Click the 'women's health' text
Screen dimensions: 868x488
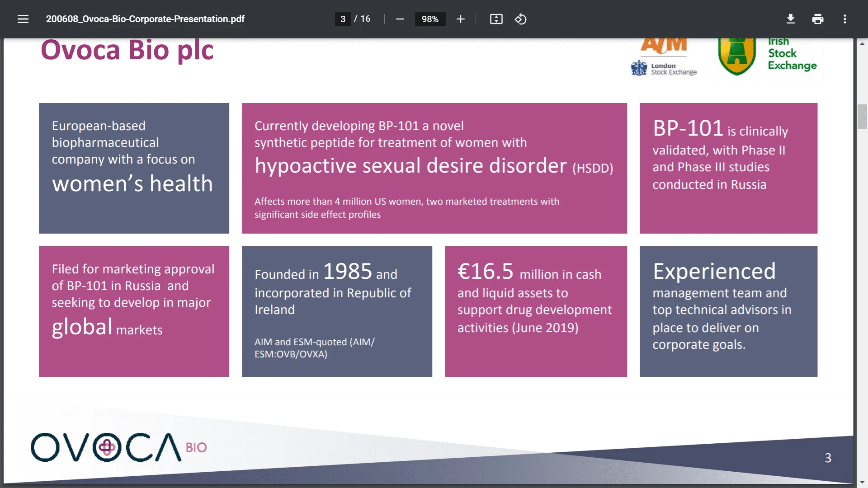coord(132,183)
